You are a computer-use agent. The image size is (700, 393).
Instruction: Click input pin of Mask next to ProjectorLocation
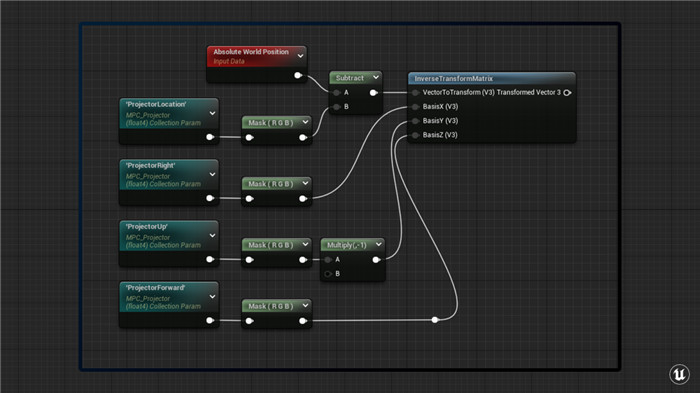tap(250, 137)
